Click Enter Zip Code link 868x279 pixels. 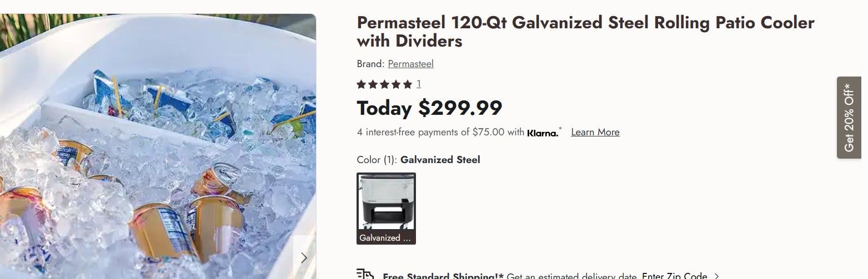point(674,276)
